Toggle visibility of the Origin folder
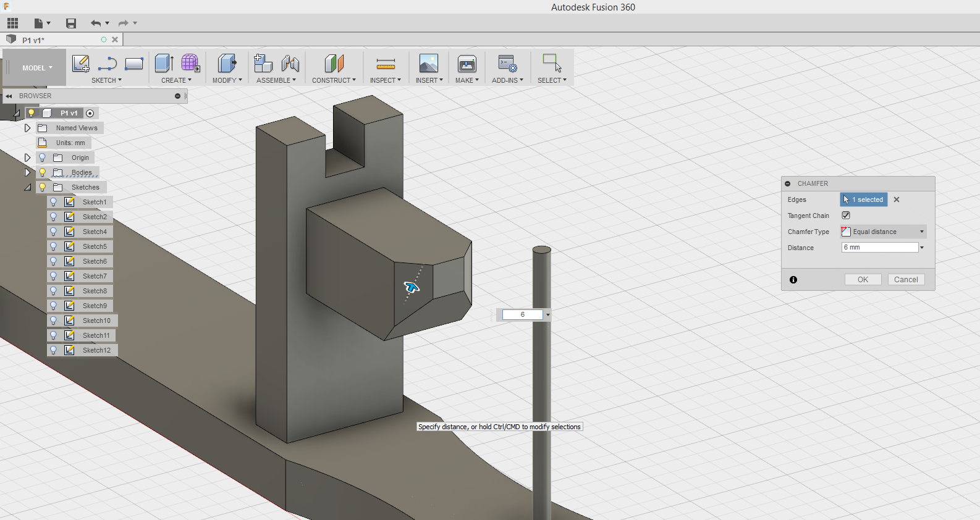The width and height of the screenshot is (980, 520). click(43, 157)
